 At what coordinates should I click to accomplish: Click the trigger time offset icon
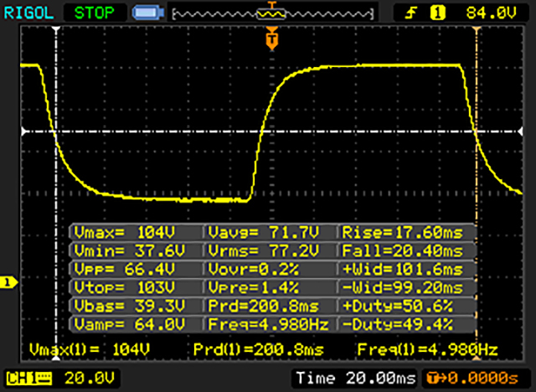tap(435, 376)
